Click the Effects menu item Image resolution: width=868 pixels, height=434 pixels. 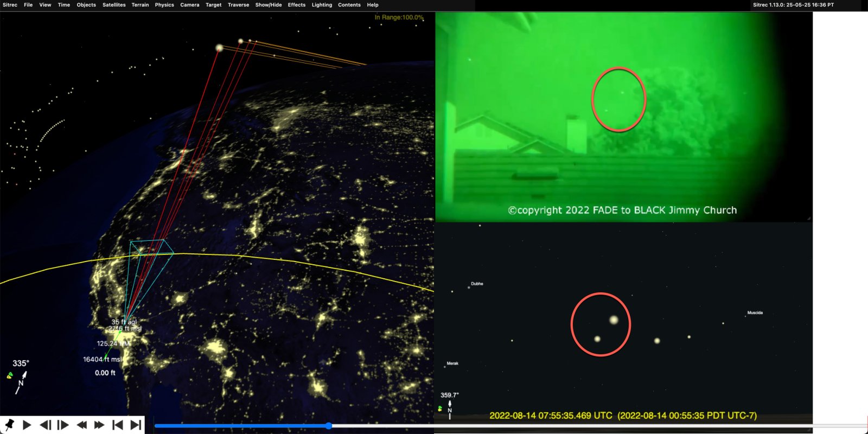[x=296, y=5]
